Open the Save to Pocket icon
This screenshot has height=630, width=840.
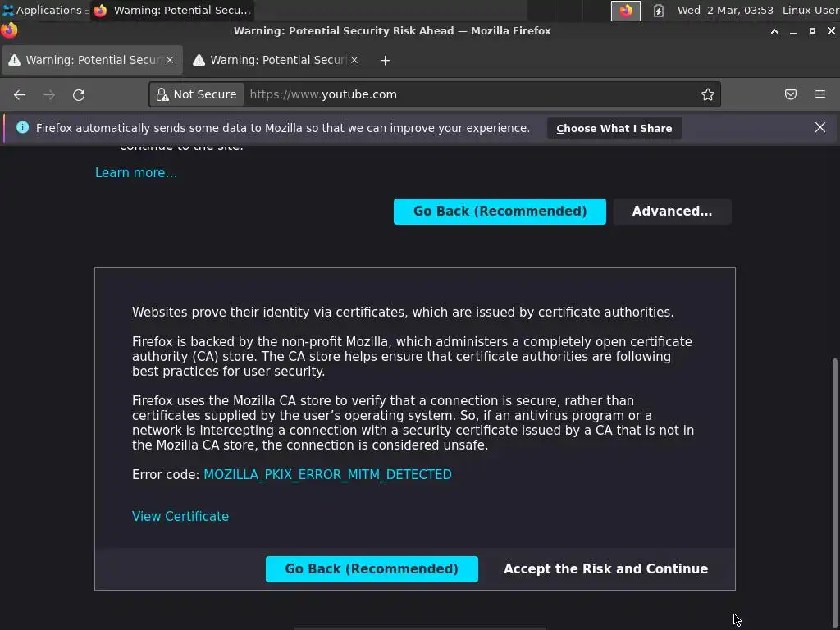pyautogui.click(x=790, y=94)
